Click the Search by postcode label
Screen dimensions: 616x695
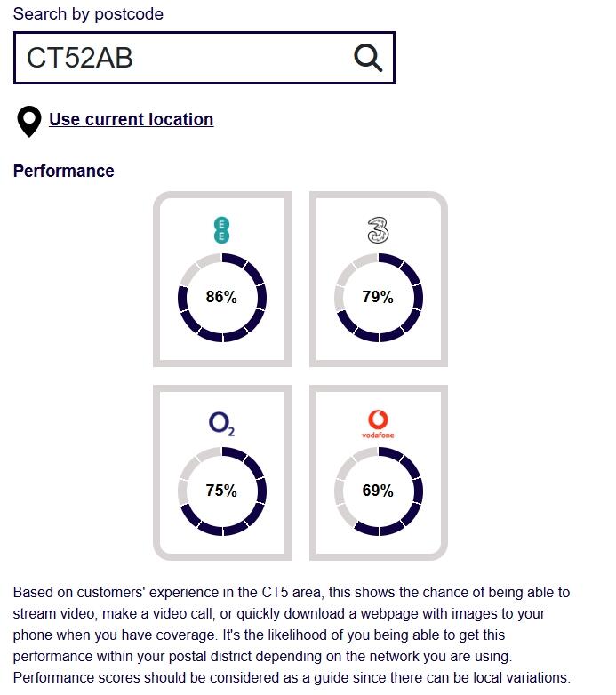88,14
